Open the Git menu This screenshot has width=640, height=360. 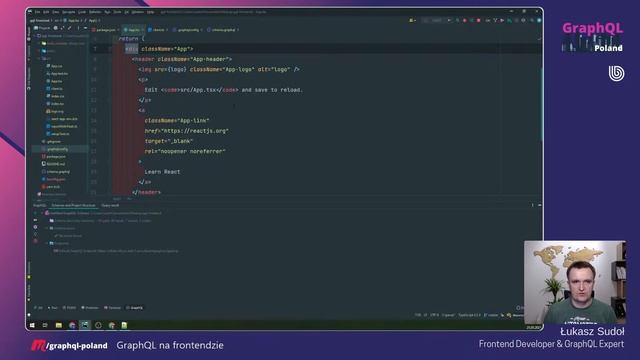[x=127, y=12]
